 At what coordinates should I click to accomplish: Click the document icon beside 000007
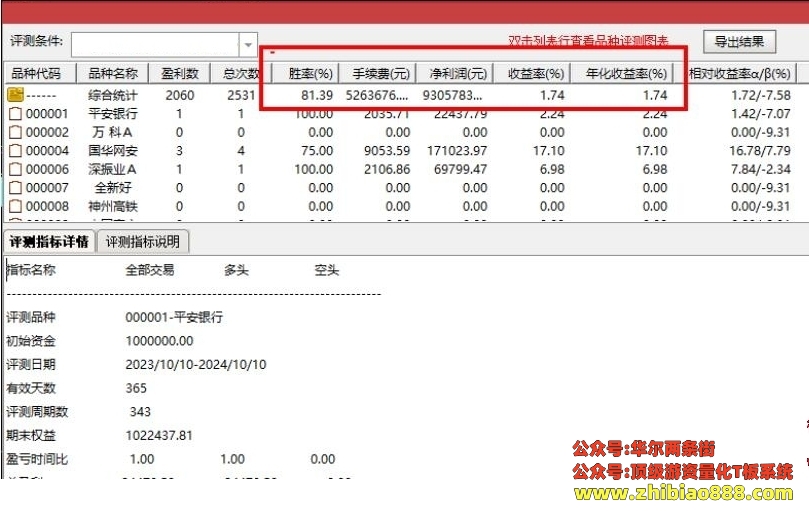[15, 188]
